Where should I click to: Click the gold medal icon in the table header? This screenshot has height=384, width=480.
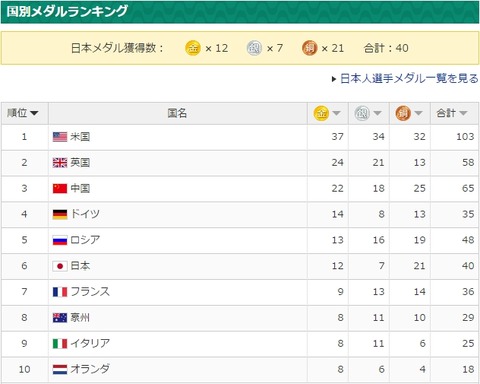[x=321, y=113]
